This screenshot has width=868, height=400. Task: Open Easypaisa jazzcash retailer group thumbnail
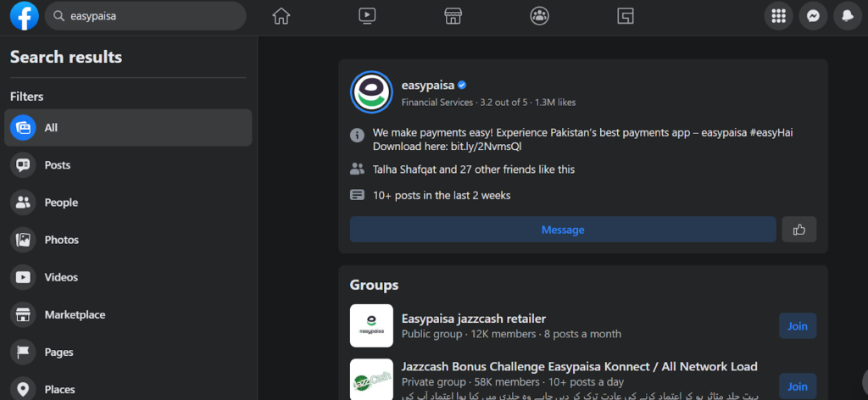point(371,326)
